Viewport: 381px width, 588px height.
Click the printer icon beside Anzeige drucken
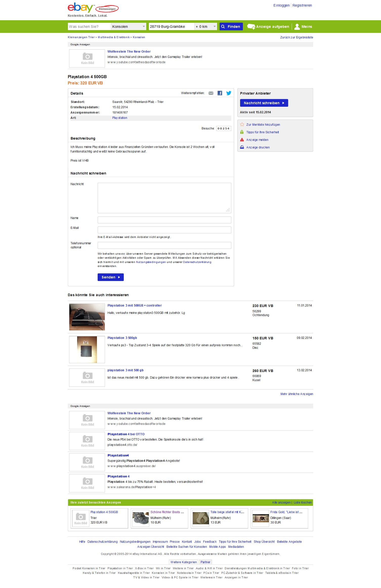[x=242, y=147]
